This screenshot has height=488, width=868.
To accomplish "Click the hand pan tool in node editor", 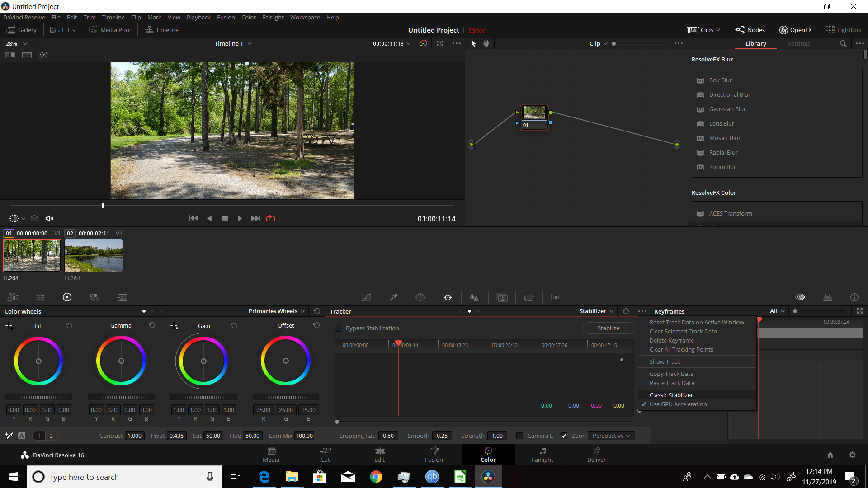I will tap(486, 43).
